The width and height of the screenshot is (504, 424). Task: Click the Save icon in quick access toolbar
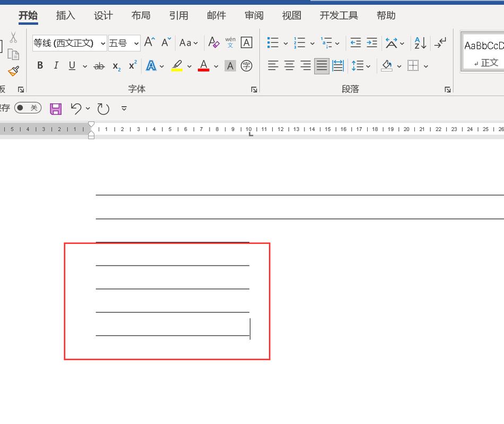[56, 109]
